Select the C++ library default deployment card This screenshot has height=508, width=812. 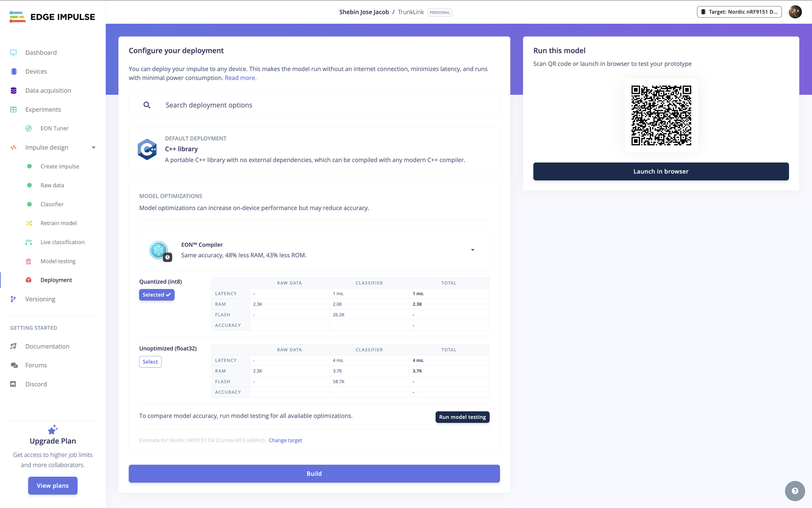point(314,149)
